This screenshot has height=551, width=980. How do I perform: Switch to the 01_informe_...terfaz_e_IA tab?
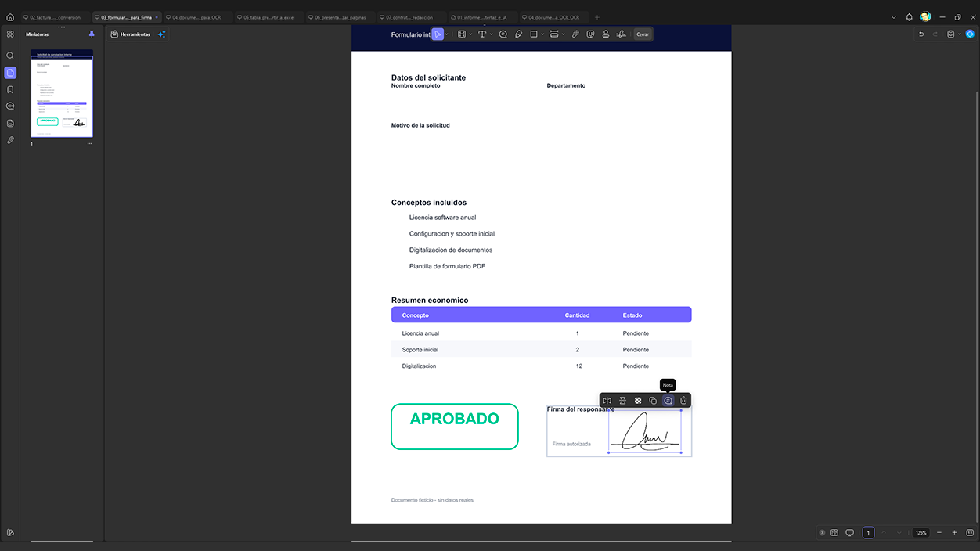pos(482,17)
